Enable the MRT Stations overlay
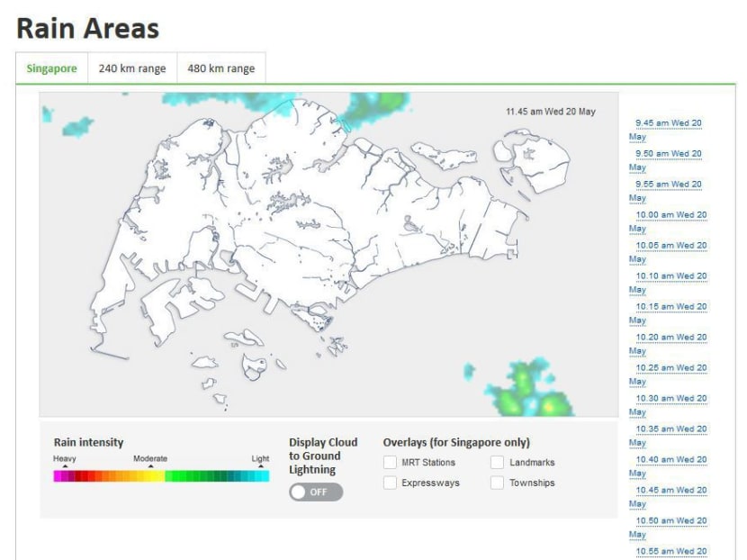This screenshot has width=747, height=560. click(x=391, y=461)
